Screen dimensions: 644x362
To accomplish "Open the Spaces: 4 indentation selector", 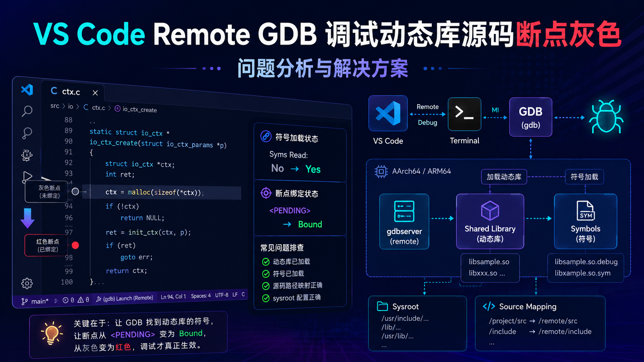I will coord(201,296).
